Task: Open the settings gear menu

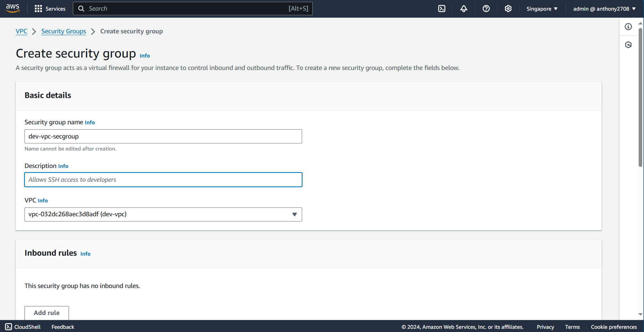Action: tap(508, 9)
